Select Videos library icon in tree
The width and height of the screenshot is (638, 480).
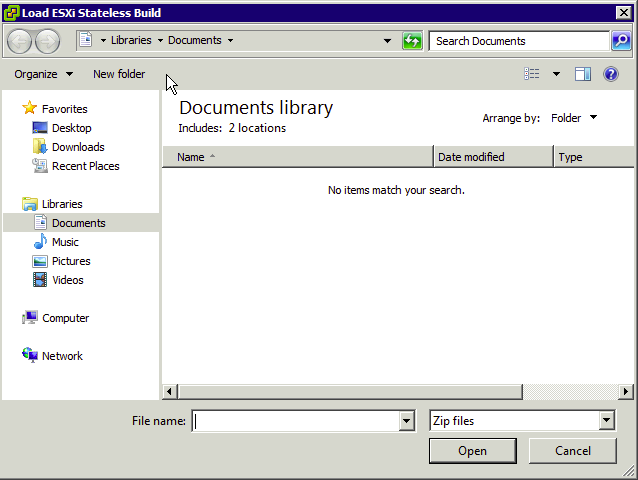(x=39, y=280)
